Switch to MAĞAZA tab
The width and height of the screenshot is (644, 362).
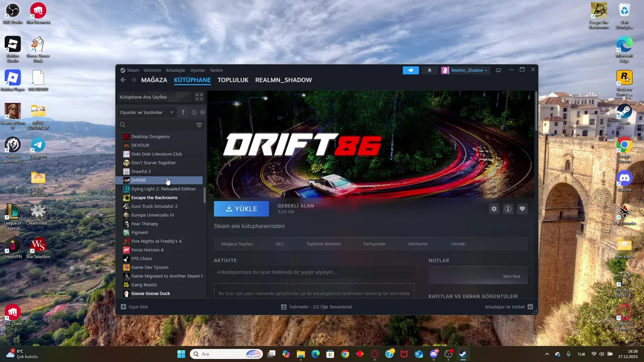pos(154,80)
